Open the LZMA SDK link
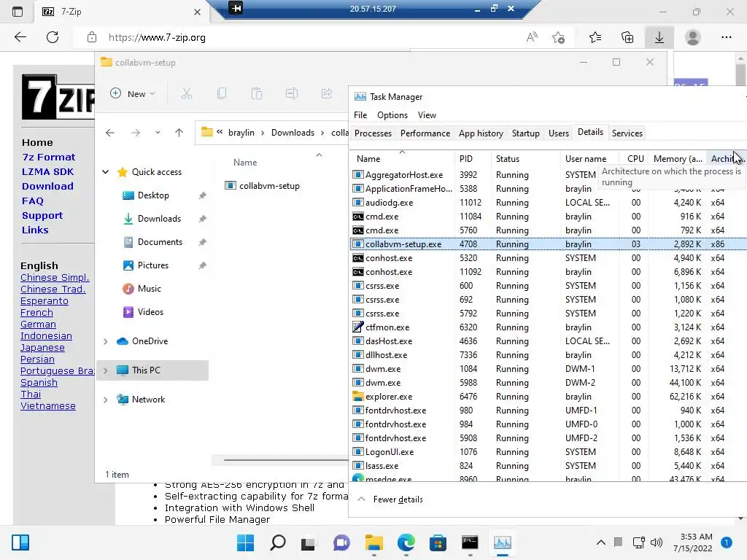747x560 pixels. pyautogui.click(x=47, y=172)
